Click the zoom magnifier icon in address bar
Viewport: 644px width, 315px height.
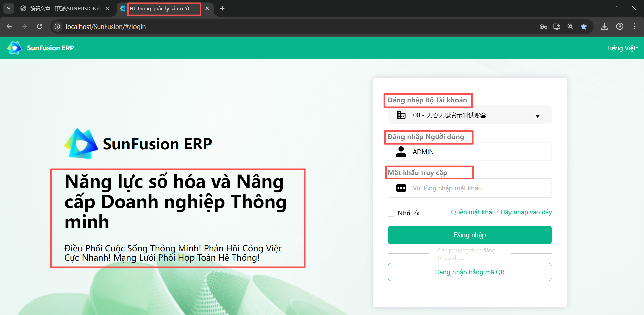pyautogui.click(x=570, y=27)
